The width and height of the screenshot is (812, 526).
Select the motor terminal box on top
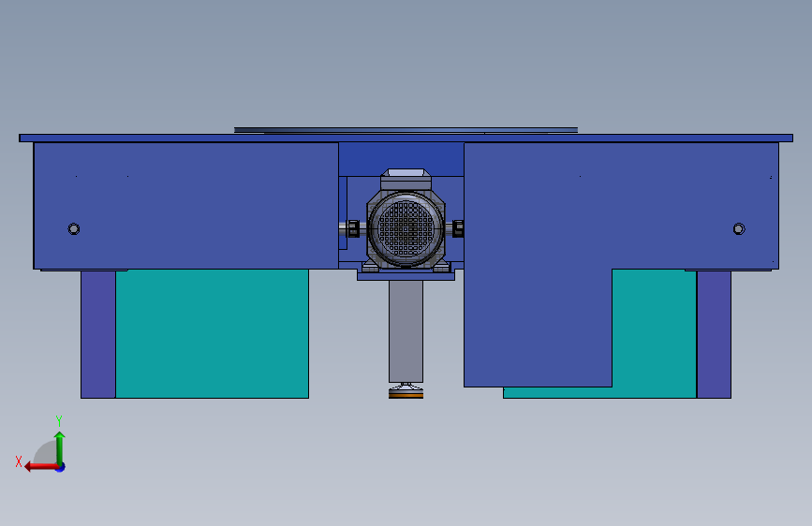[406, 179]
